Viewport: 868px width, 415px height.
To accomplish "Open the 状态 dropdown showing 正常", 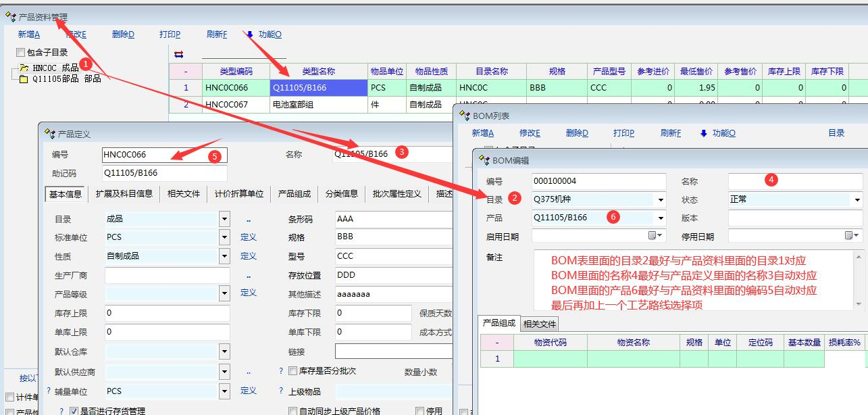I will (857, 199).
